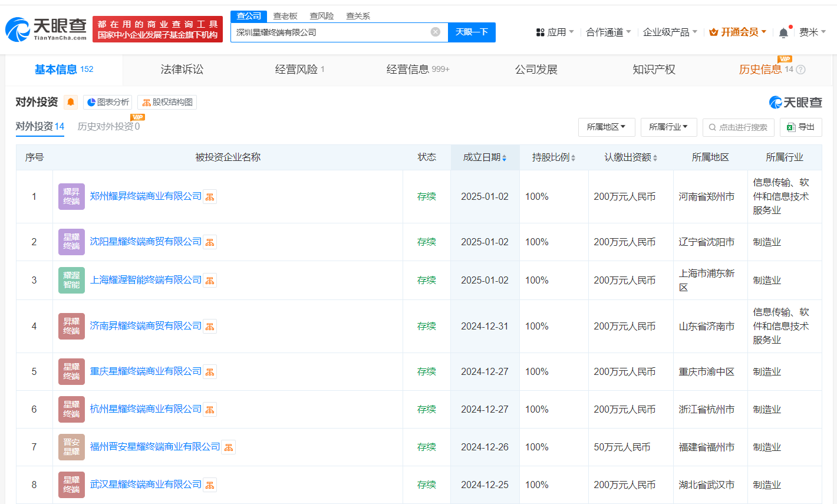Click the orange alert bell next to 对外投资
Viewport: 837px width, 504px height.
pos(71,102)
